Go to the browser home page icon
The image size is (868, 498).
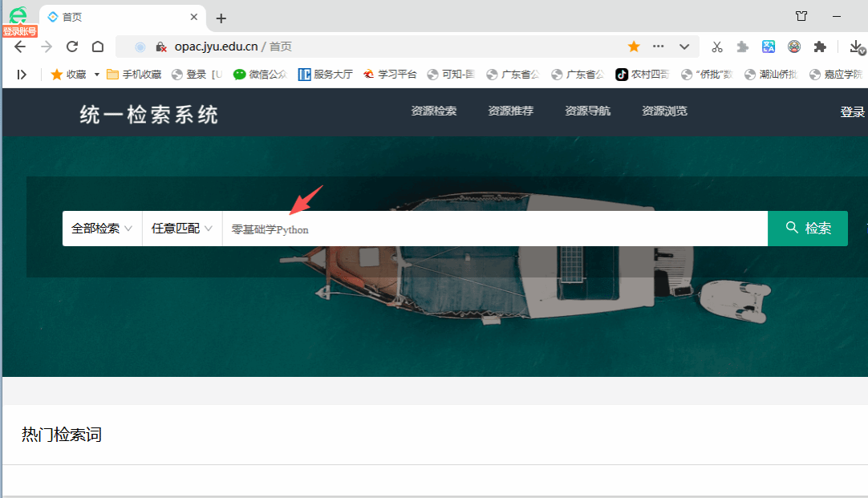[98, 47]
